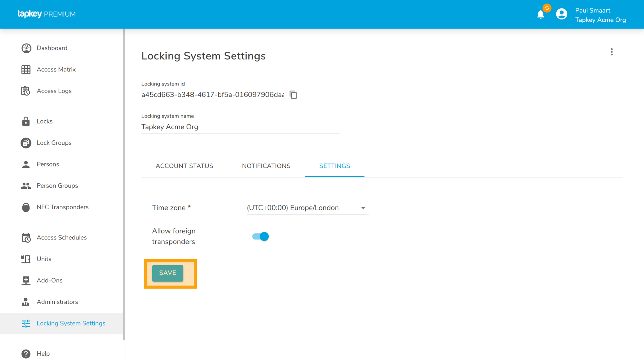Click the Help question mark icon

click(x=26, y=354)
